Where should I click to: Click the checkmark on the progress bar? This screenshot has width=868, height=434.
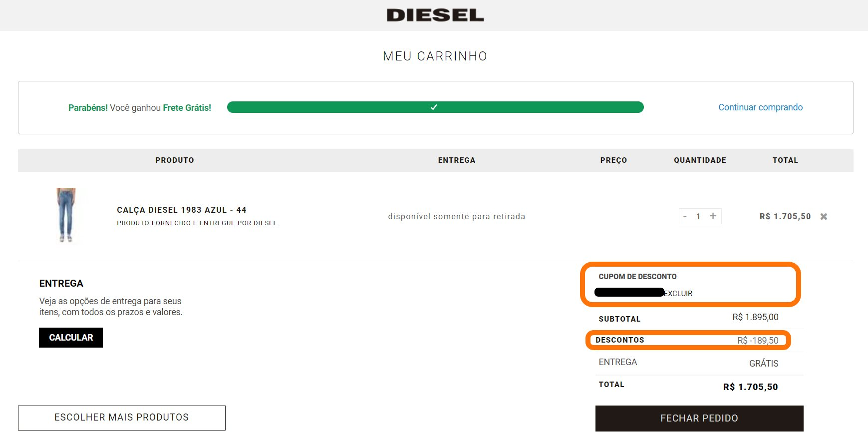click(434, 107)
